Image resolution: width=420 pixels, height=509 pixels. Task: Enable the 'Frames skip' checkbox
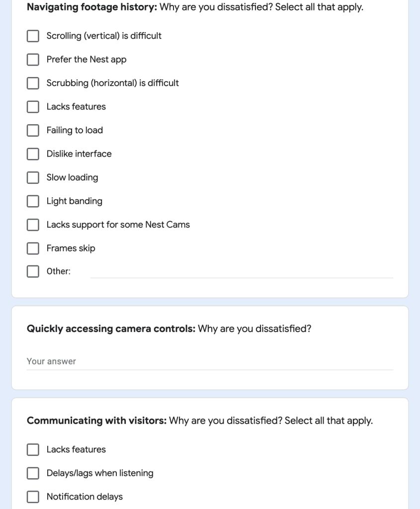coord(33,249)
